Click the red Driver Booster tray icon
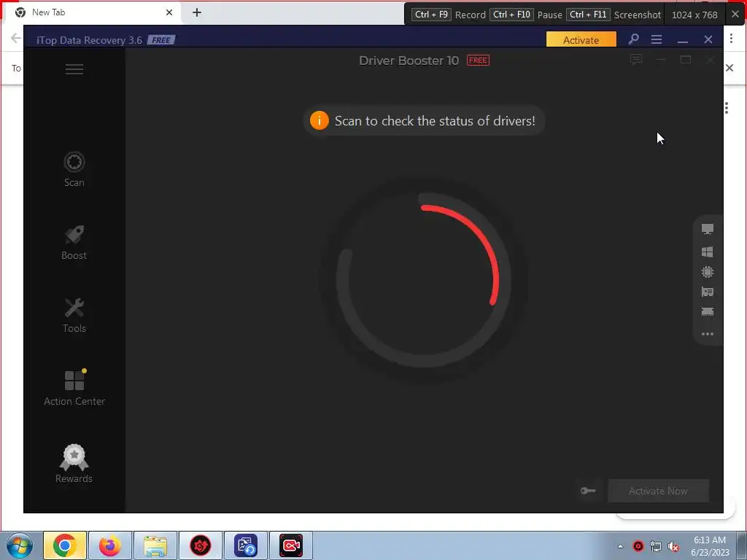 638,546
